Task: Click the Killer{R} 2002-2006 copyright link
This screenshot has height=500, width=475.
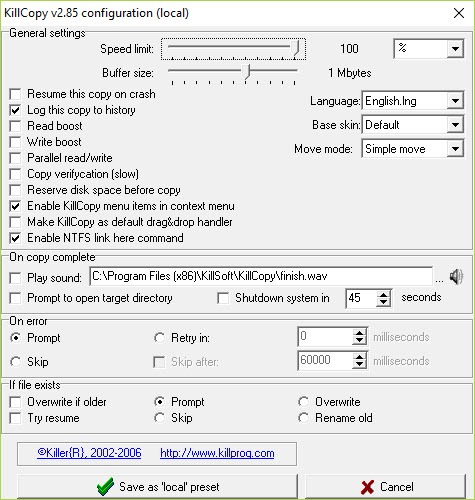Action: coord(89,453)
